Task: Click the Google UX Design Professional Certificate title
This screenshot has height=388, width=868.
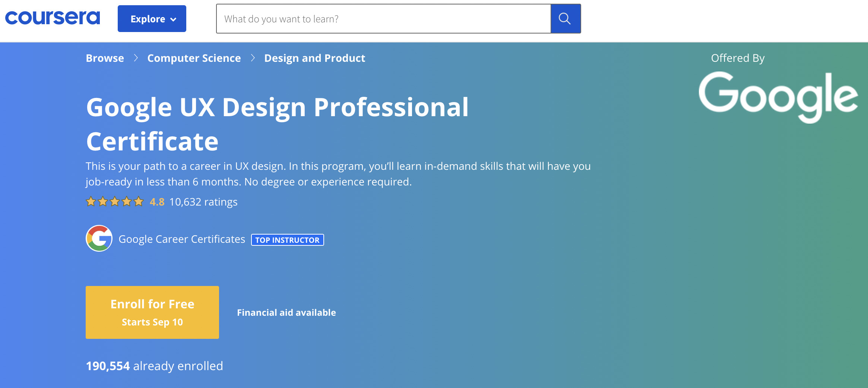Action: pyautogui.click(x=277, y=124)
